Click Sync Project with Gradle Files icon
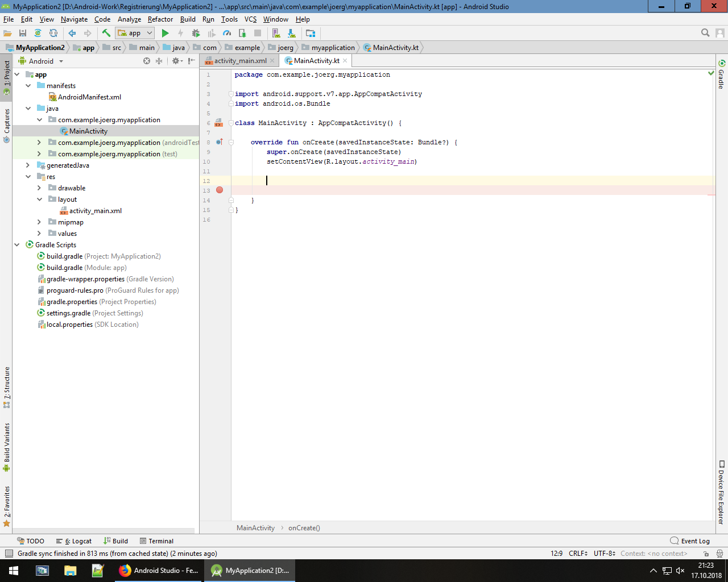This screenshot has width=728, height=582. (38, 34)
